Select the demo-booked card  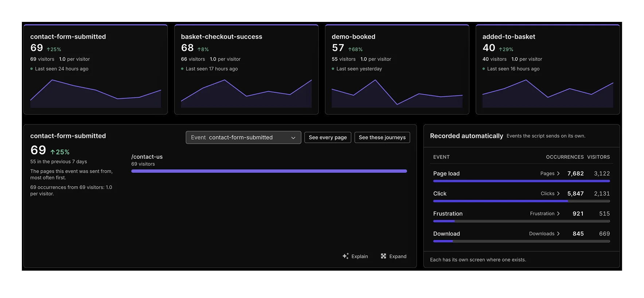coord(397,69)
